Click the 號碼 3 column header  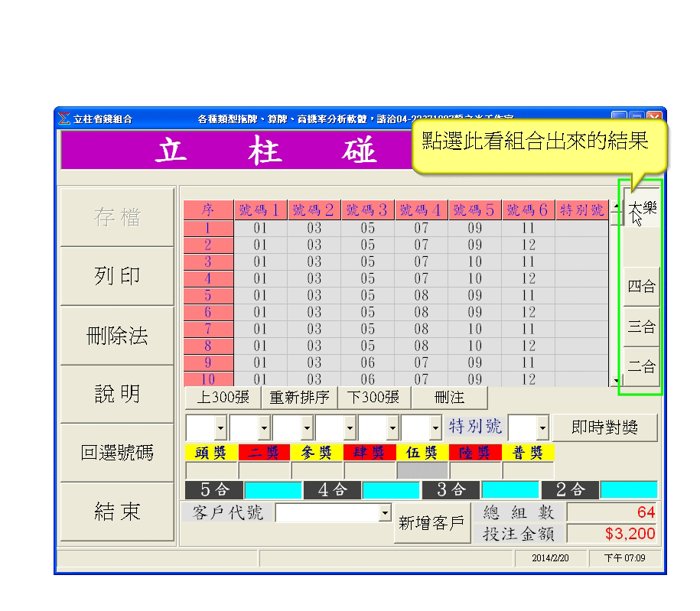coord(368,210)
